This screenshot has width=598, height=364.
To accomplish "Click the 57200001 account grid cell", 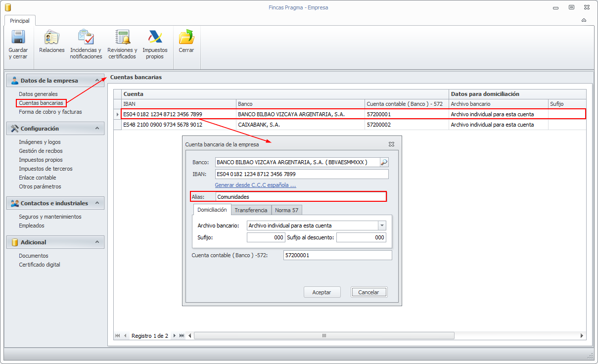I will click(x=407, y=114).
